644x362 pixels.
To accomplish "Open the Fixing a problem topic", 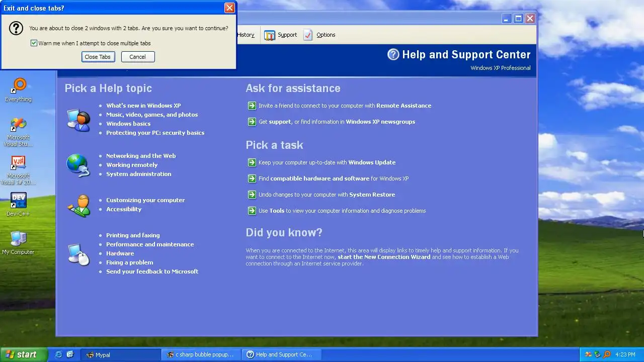I will click(129, 262).
